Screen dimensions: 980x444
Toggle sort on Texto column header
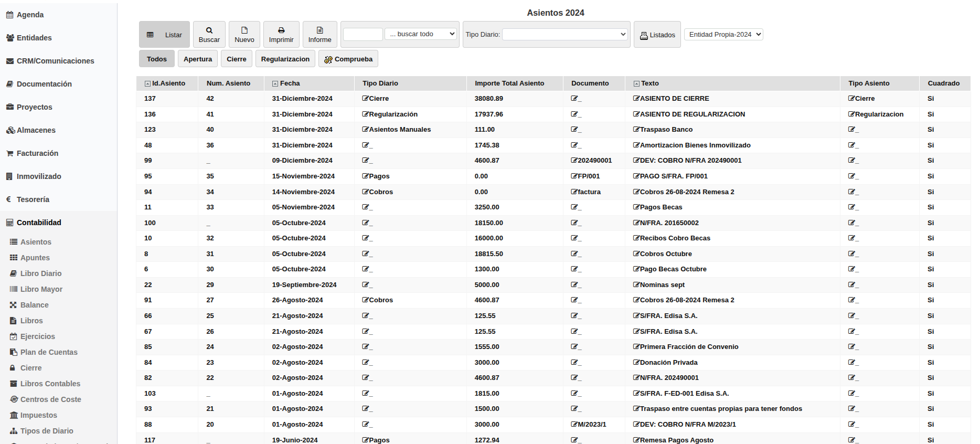636,84
